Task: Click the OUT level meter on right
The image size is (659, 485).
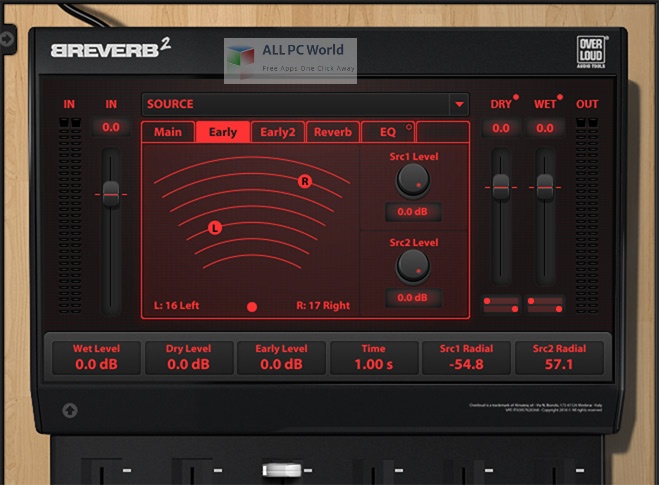Action: pyautogui.click(x=586, y=216)
